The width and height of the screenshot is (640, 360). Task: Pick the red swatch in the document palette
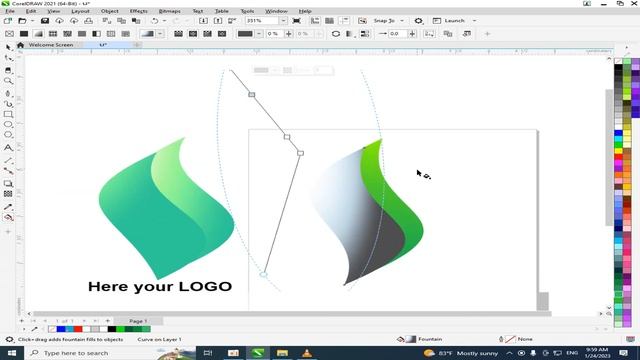pyautogui.click(x=78, y=329)
